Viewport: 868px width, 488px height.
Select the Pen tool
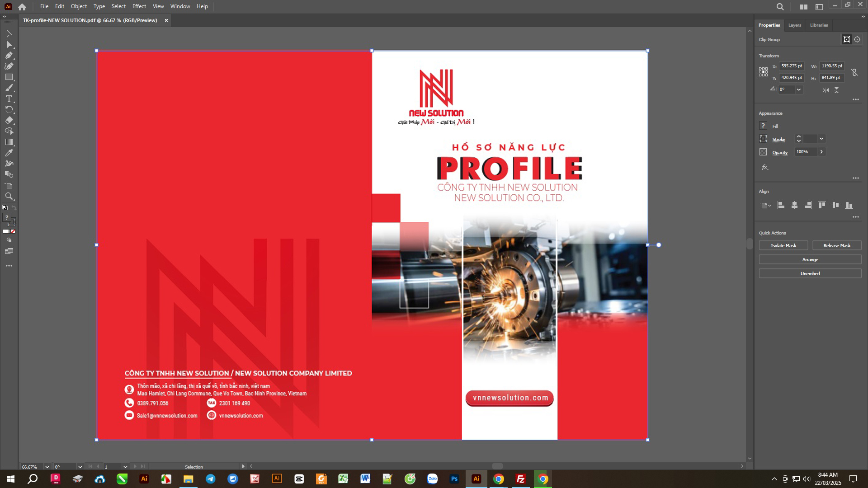[x=9, y=56]
